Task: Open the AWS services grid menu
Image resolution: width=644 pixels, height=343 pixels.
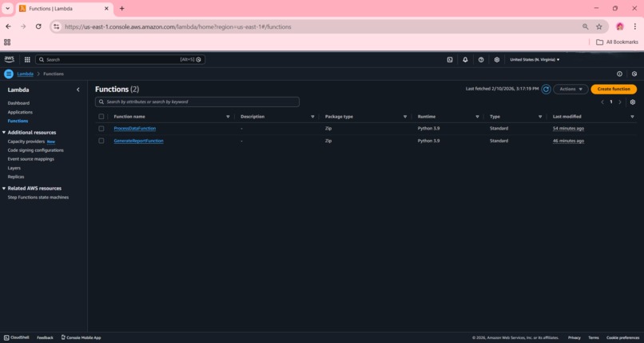Action: pos(27,59)
